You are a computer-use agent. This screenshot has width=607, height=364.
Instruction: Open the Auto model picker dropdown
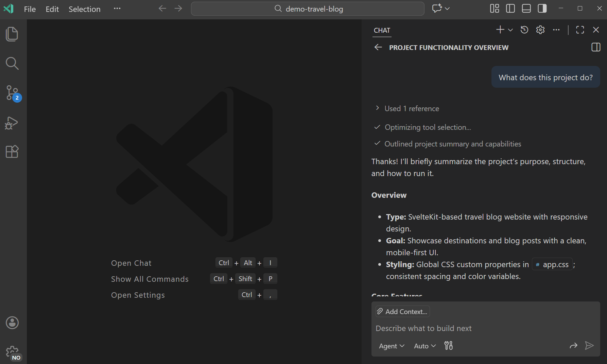[x=425, y=346]
